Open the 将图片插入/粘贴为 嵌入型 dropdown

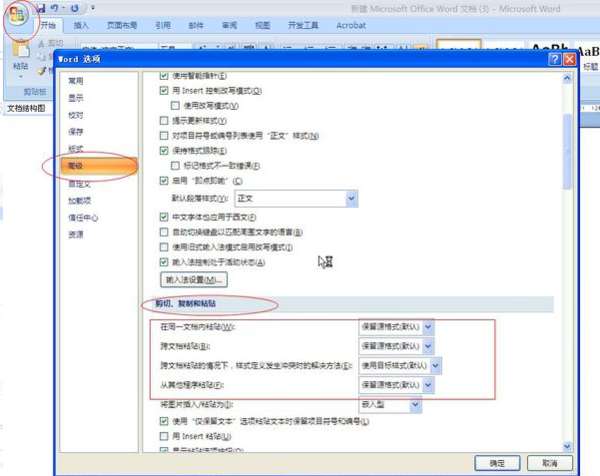pyautogui.click(x=390, y=404)
